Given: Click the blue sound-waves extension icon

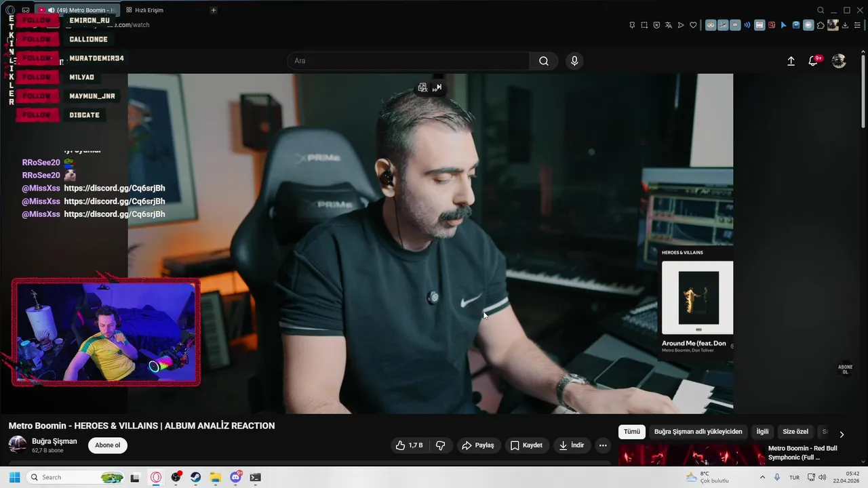Looking at the screenshot, I should [747, 25].
